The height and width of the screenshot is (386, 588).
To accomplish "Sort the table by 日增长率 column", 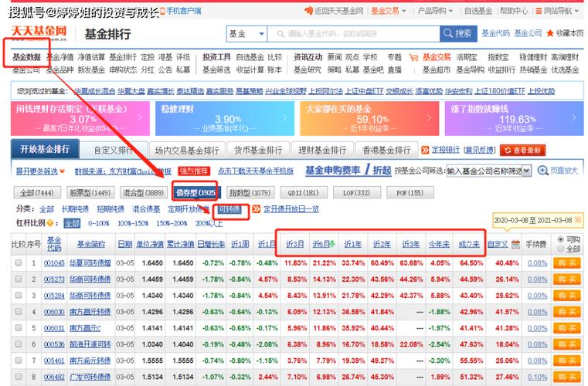I will (211, 245).
